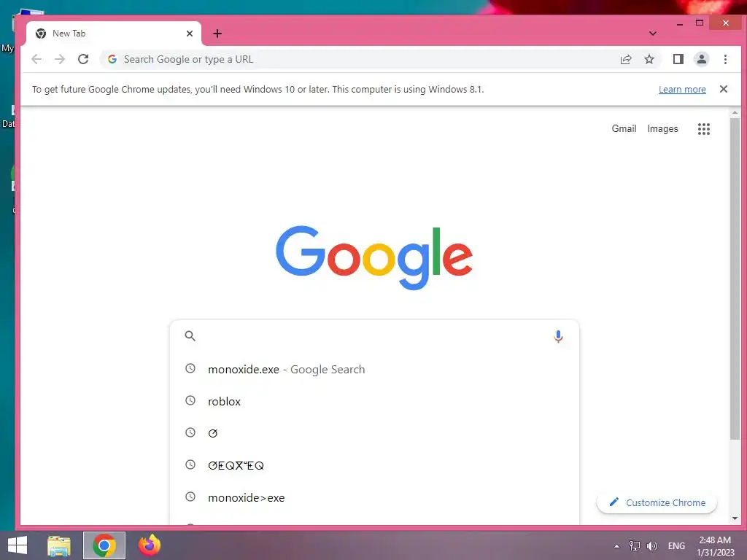The width and height of the screenshot is (747, 560).
Task: Open the Chrome three-dot menu
Action: tap(725, 59)
